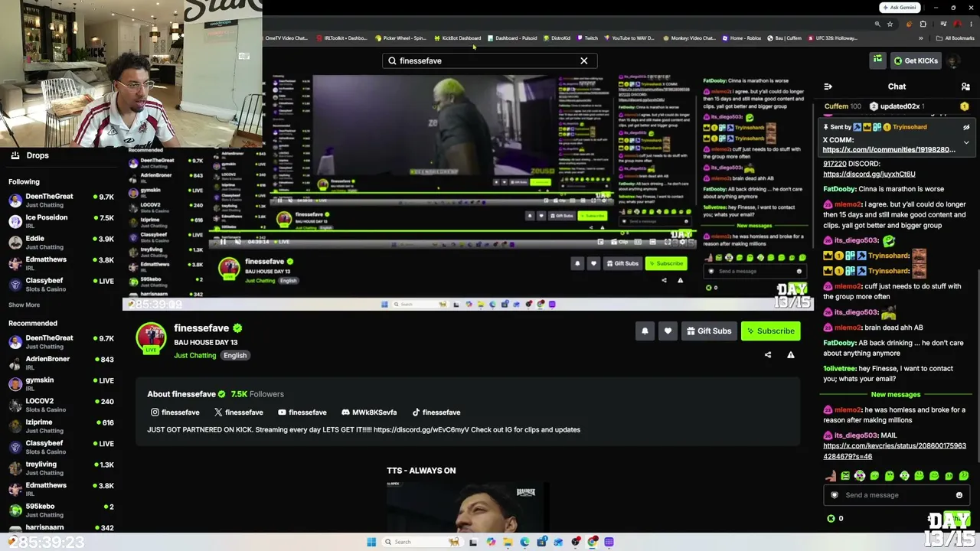
Task: Click the finessefave channel avatar
Action: 151,338
